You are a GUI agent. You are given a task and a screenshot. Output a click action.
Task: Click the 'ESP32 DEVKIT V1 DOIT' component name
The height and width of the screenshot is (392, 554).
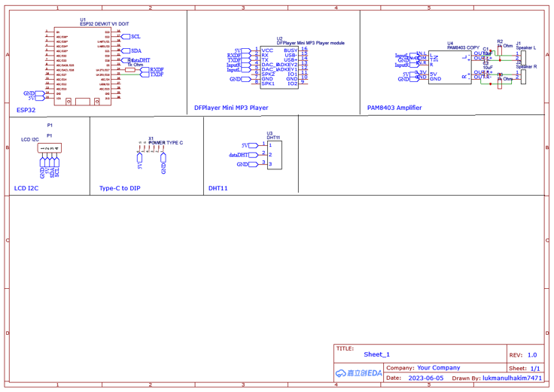pos(104,23)
